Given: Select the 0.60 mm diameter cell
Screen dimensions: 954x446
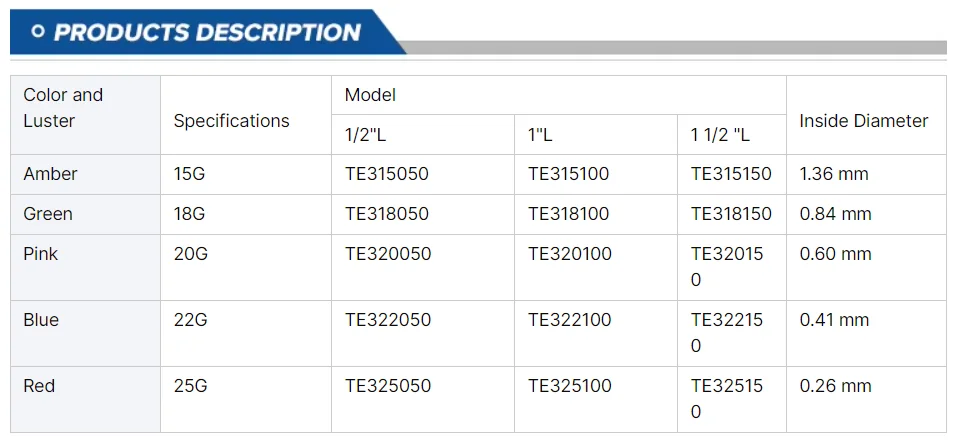Looking at the screenshot, I should pos(834,254).
